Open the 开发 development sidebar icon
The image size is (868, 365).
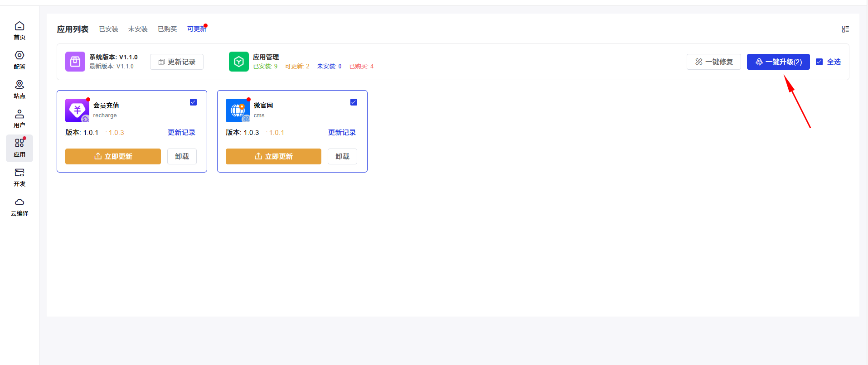coord(19,173)
